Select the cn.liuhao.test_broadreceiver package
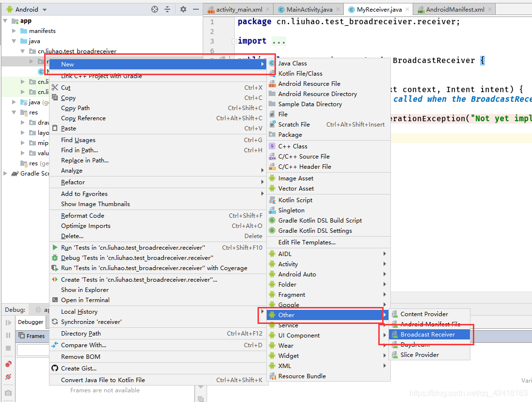The width and height of the screenshot is (532, 402). click(77, 51)
